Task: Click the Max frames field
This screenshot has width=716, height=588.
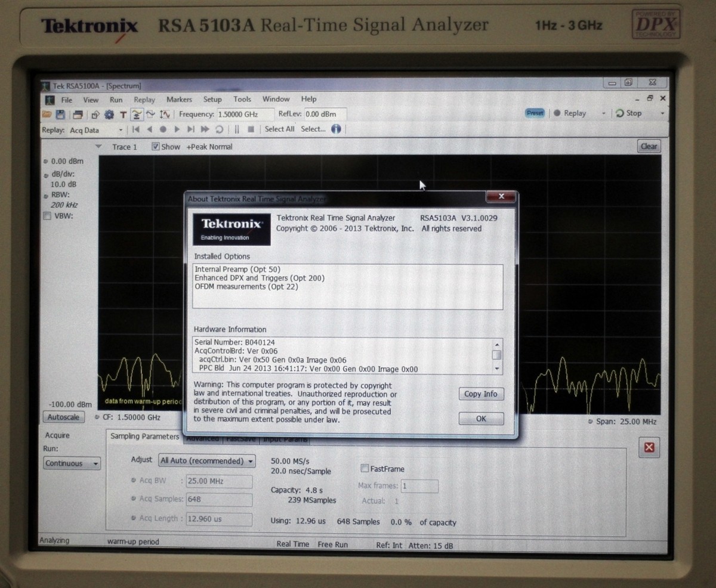Action: (419, 486)
